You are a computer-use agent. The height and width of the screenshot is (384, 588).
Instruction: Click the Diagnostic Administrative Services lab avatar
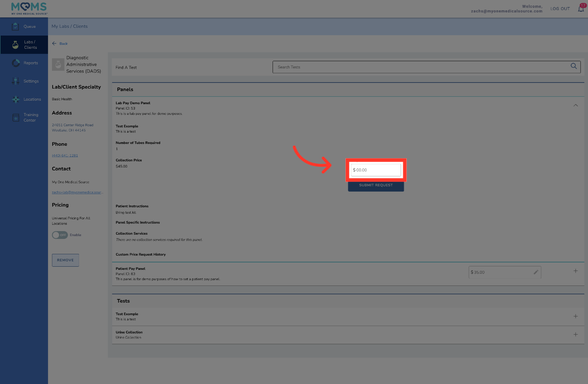pyautogui.click(x=58, y=65)
